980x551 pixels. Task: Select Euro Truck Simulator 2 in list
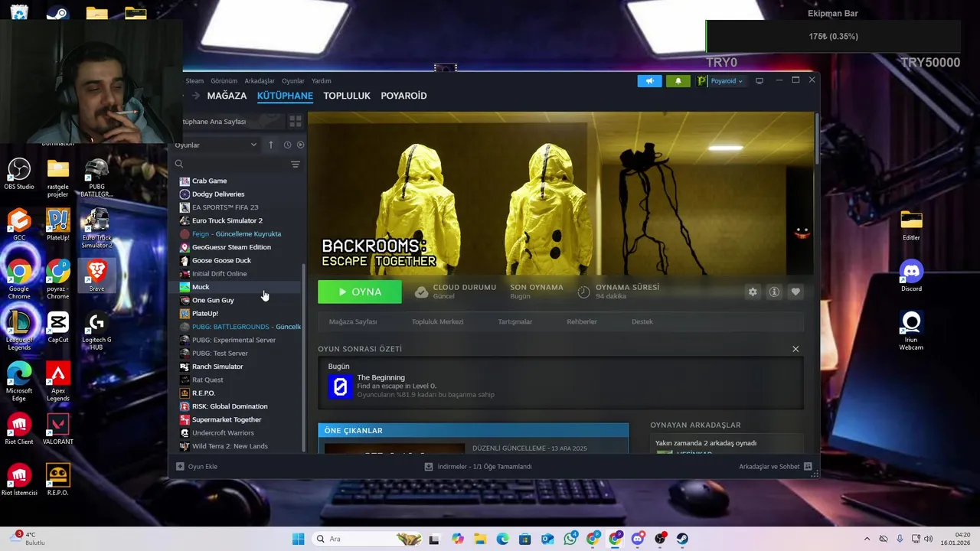pos(240,220)
